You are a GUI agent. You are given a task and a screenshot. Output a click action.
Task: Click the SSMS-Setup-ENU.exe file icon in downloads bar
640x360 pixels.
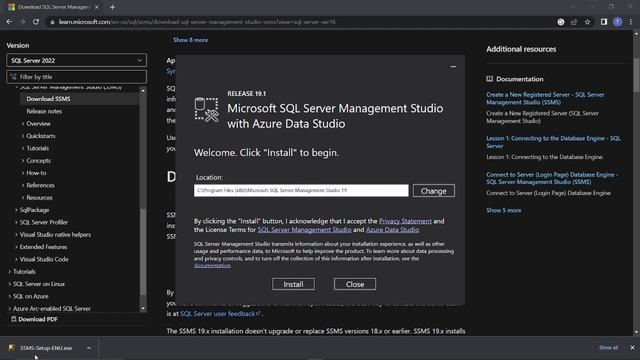coord(12,348)
